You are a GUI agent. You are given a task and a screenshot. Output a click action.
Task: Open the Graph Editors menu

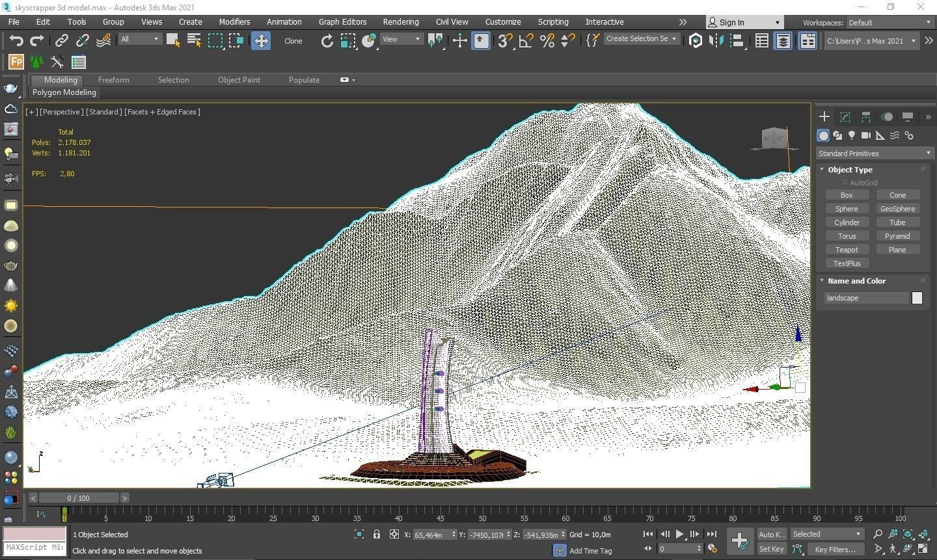coord(342,21)
